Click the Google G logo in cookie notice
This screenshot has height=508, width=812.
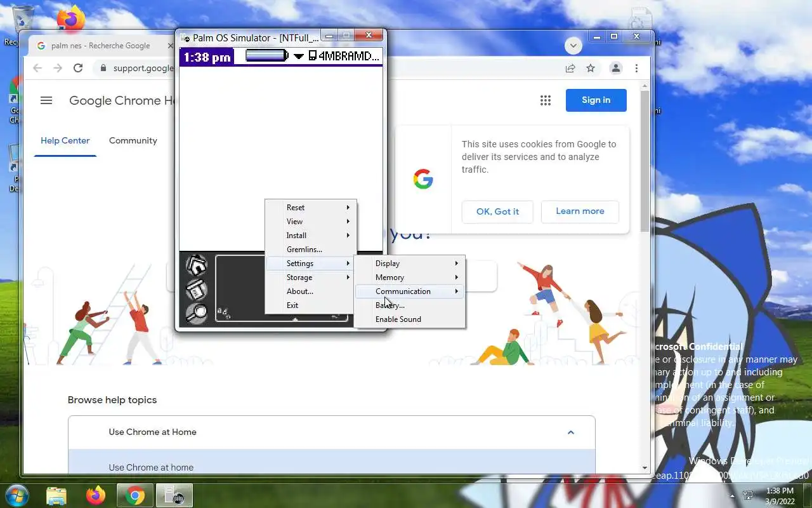[x=423, y=179]
